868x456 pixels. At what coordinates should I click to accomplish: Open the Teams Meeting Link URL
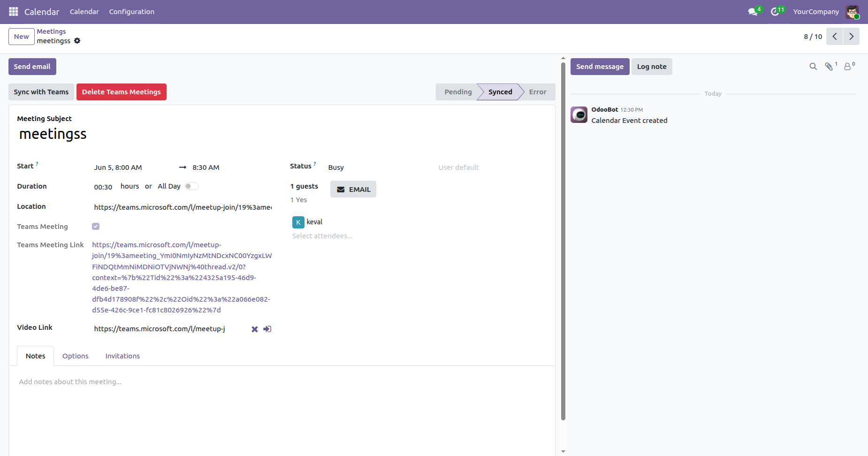click(182, 277)
